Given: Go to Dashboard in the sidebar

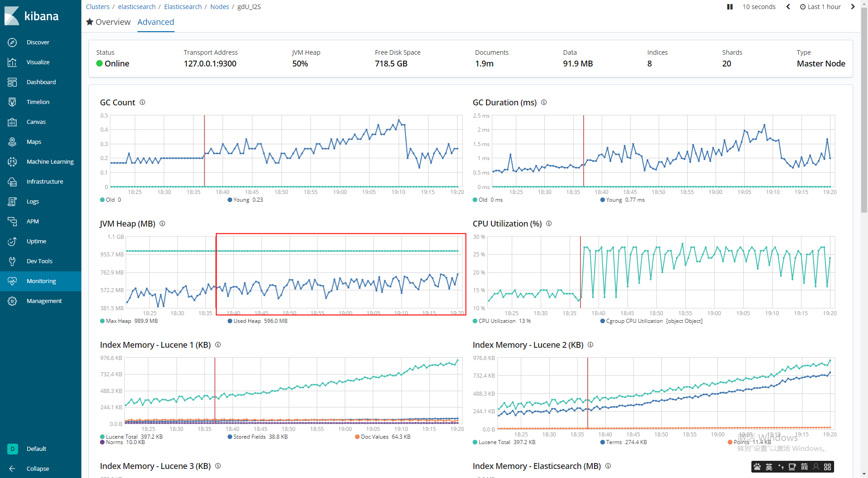Looking at the screenshot, I should coord(41,82).
